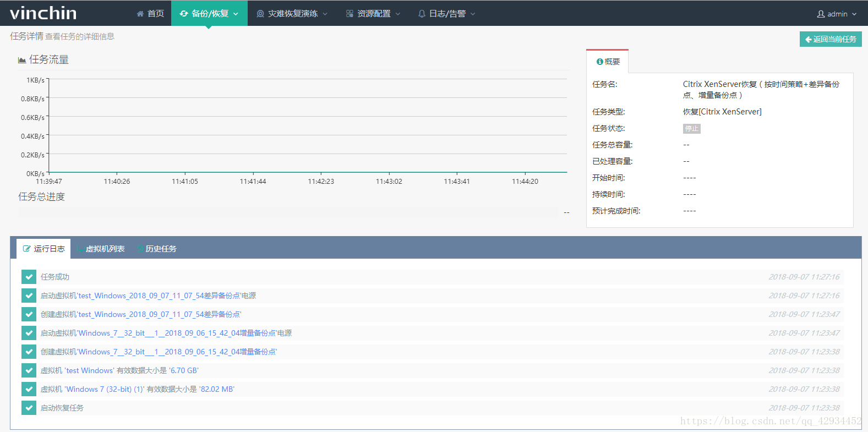Open the 日志/告警 menu
Screen dimensions: 868x432
pos(446,13)
